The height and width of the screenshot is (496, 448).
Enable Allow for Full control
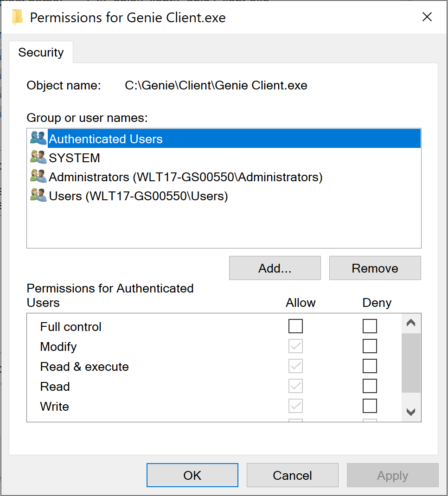pos(295,326)
